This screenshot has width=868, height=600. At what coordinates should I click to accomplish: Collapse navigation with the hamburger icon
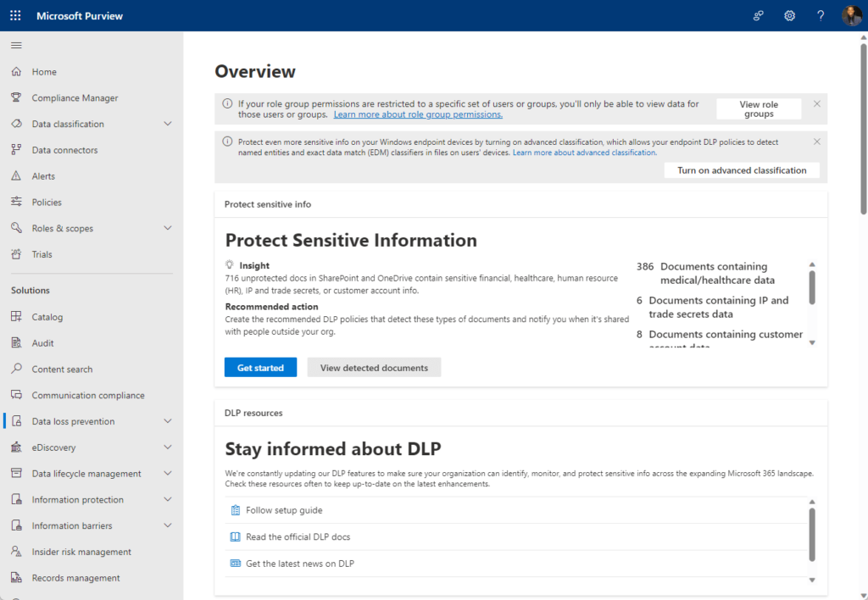17,46
